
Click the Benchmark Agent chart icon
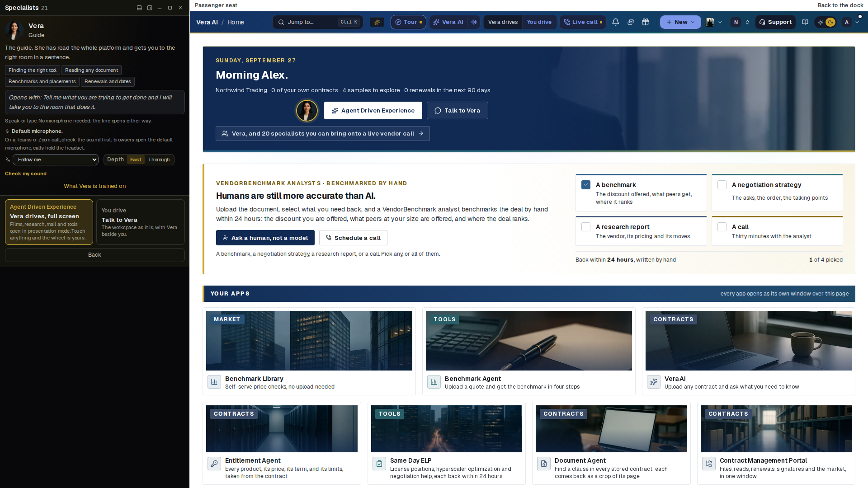tap(434, 382)
